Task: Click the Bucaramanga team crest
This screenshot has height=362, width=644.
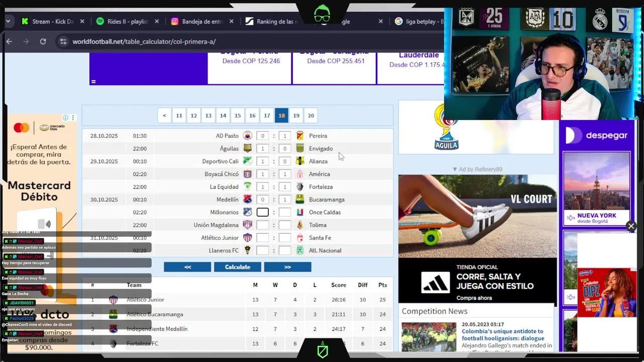Action: point(300,199)
